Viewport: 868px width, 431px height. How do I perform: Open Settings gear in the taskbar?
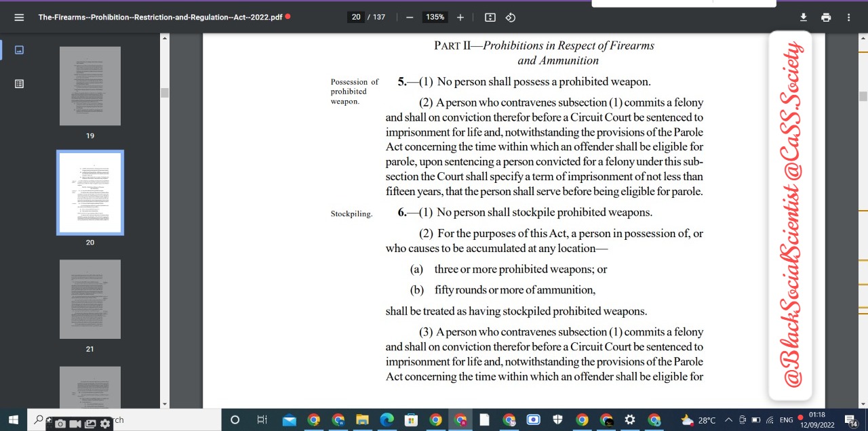[629, 420]
